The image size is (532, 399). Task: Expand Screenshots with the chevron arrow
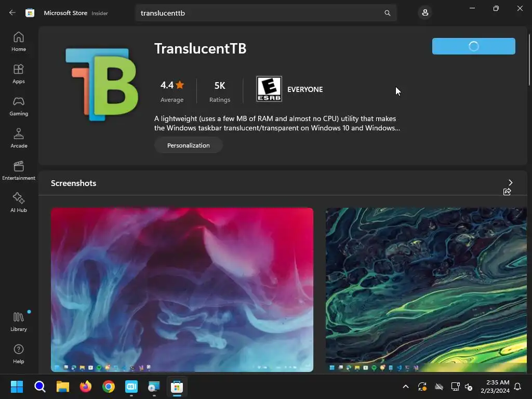[510, 182]
